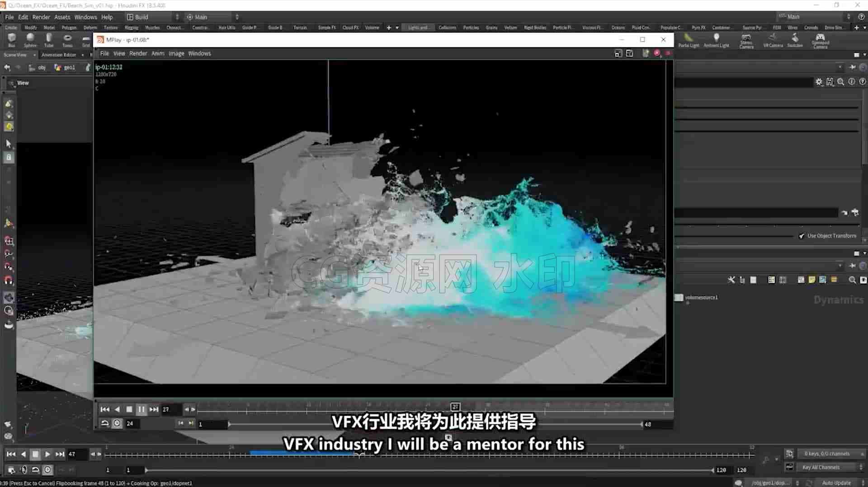Toggle the main timeline audio button
The height and width of the screenshot is (487, 868).
24,470
